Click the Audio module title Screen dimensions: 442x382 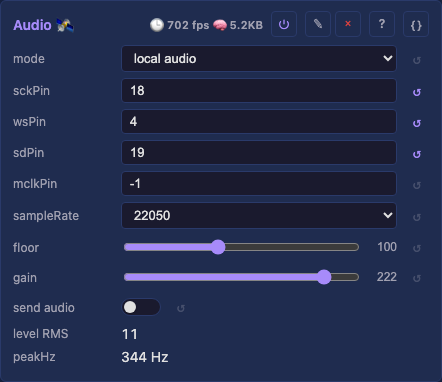32,25
